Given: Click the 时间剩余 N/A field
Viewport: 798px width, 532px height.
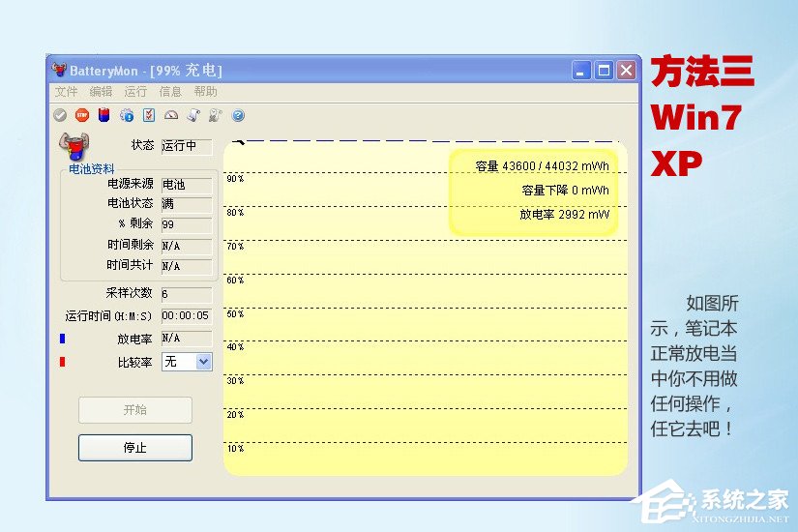Looking at the screenshot, I should [187, 247].
